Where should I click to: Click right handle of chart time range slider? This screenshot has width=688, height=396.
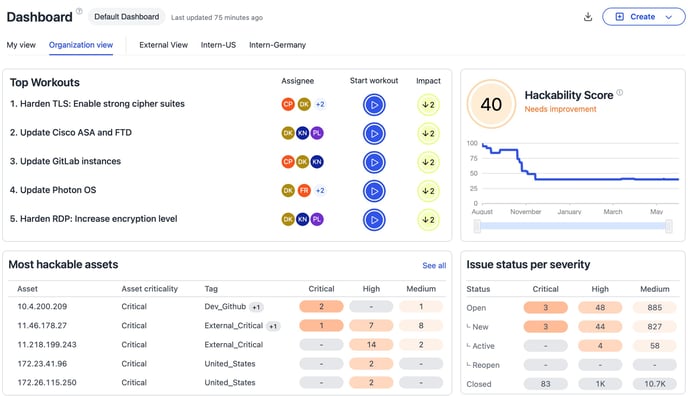tap(669, 226)
